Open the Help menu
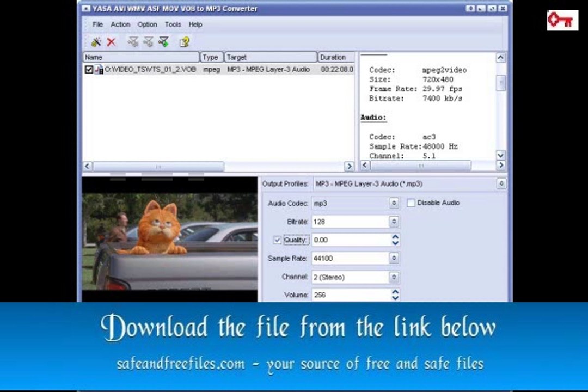Screen dimensions: 588x392 [x=195, y=24]
